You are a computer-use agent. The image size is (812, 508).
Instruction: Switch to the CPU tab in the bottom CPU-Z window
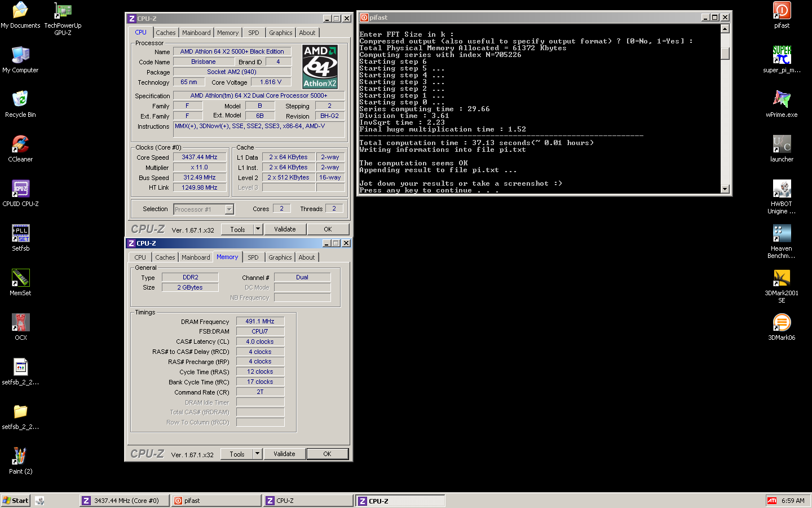[140, 257]
